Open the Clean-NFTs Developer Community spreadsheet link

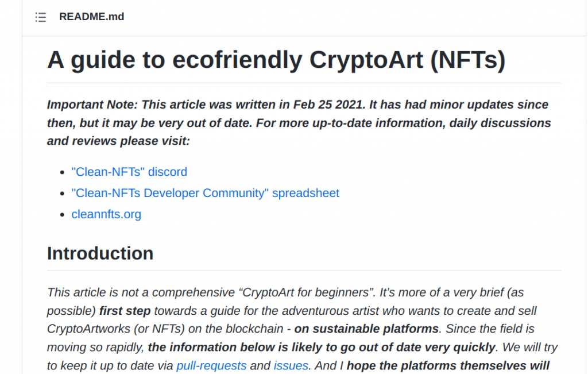coord(206,193)
